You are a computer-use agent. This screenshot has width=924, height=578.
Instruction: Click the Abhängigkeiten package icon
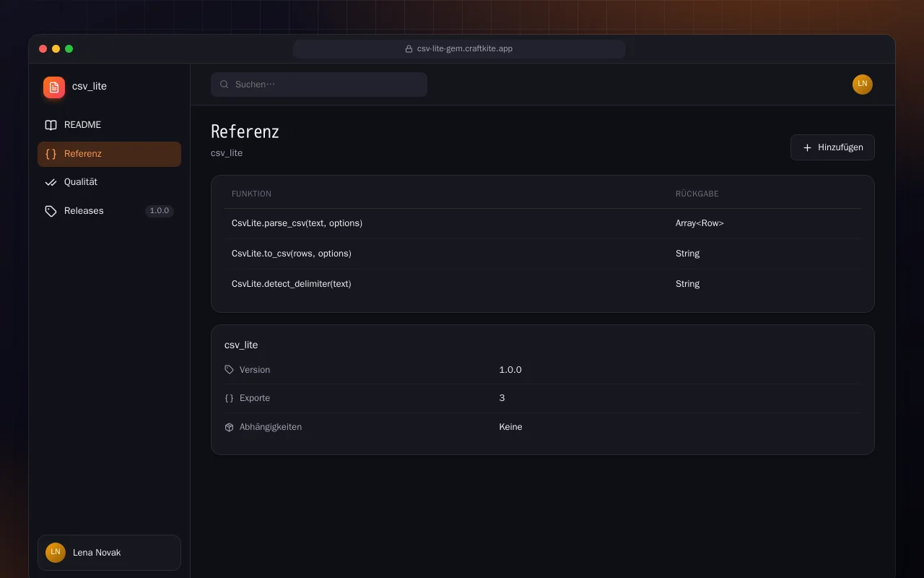point(230,427)
